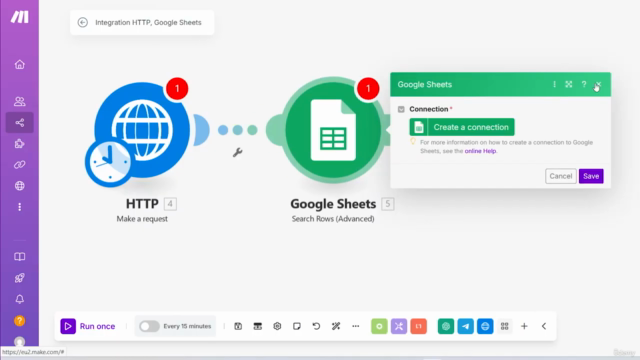Open the toolbar More dots menu
640x360 pixels.
pos(356,326)
